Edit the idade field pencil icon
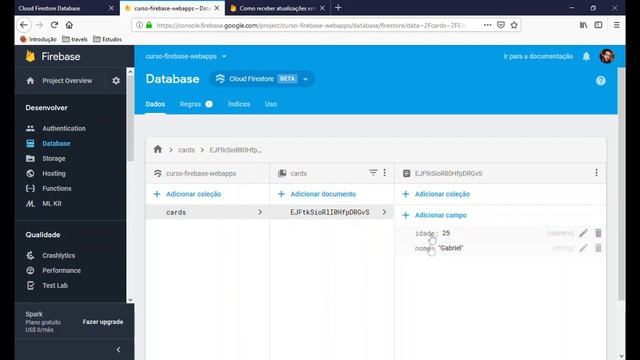 [x=583, y=233]
